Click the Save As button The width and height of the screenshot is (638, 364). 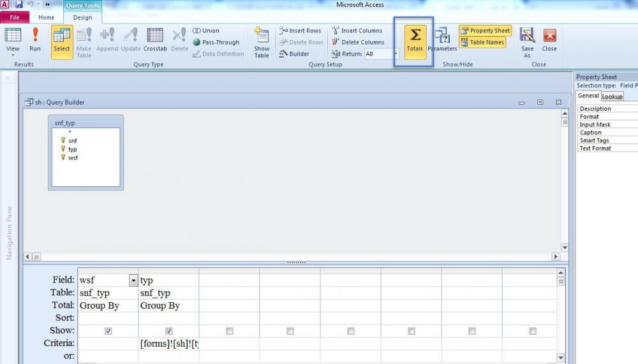[x=528, y=43]
